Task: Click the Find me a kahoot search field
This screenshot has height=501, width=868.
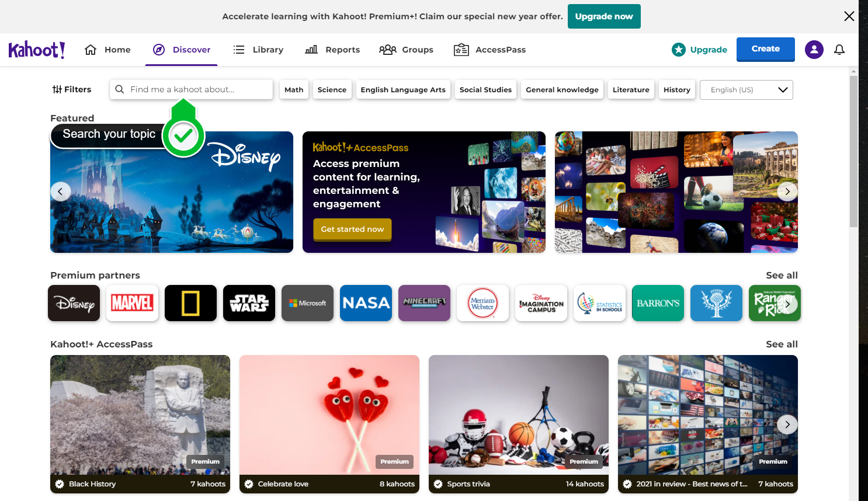Action: point(191,89)
